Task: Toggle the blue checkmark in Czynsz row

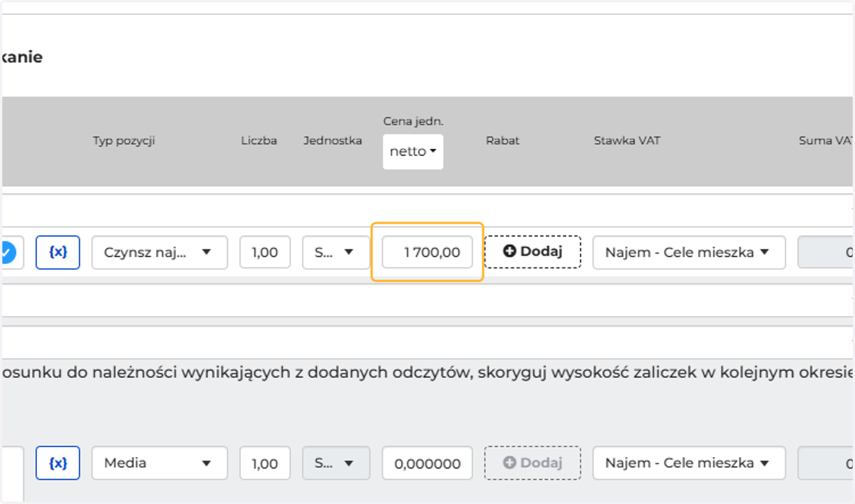Action: tap(9, 252)
